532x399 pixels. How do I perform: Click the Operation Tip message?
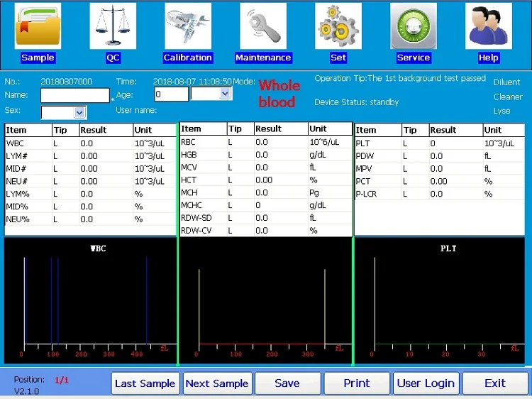[400, 78]
